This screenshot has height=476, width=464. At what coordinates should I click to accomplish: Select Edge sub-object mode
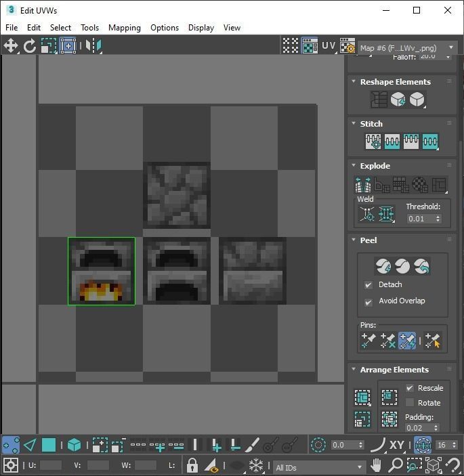click(30, 445)
